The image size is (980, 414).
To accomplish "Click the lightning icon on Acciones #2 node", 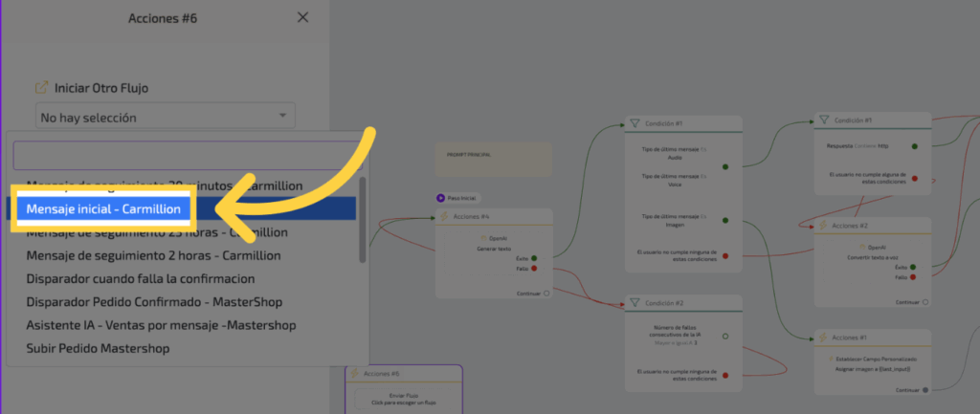I will click(x=821, y=225).
